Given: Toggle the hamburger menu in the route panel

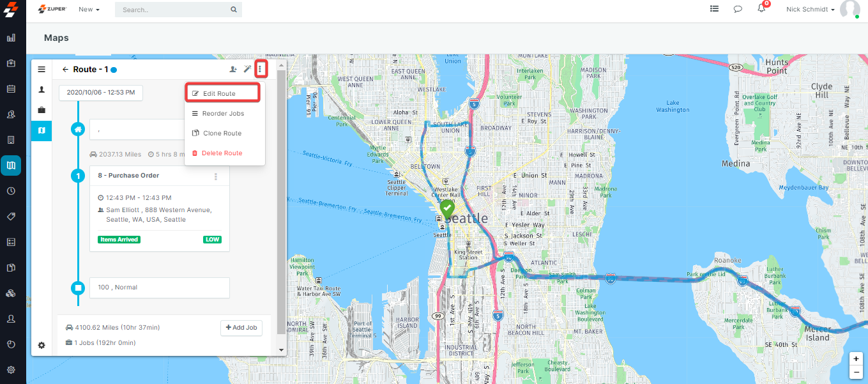Looking at the screenshot, I should click(42, 69).
